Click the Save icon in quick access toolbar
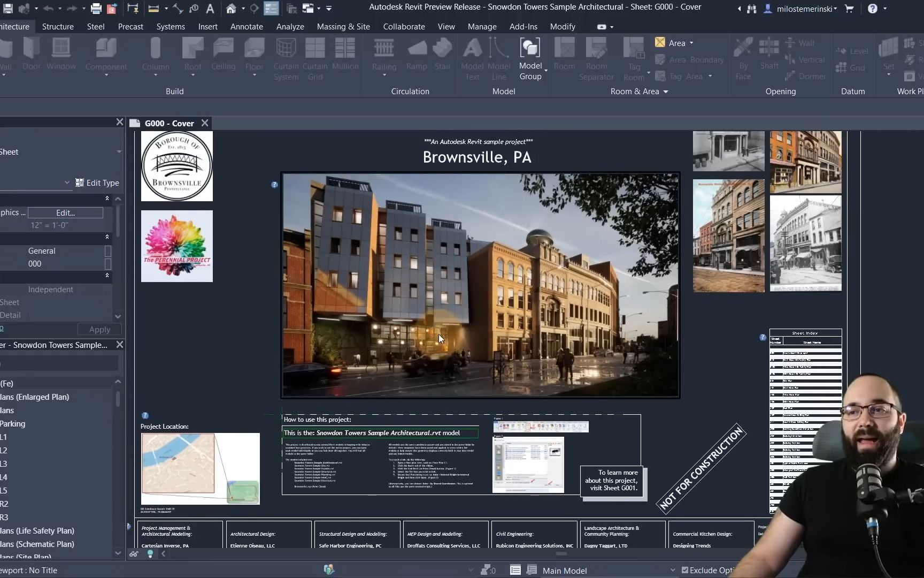The width and height of the screenshot is (924, 578). point(8,8)
